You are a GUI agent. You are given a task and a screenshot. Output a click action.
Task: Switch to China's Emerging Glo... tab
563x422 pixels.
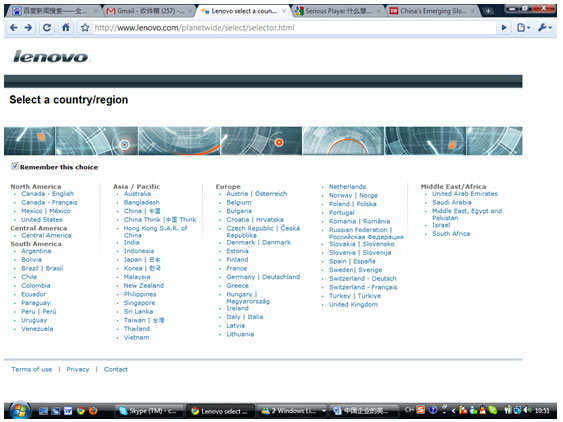coord(433,11)
